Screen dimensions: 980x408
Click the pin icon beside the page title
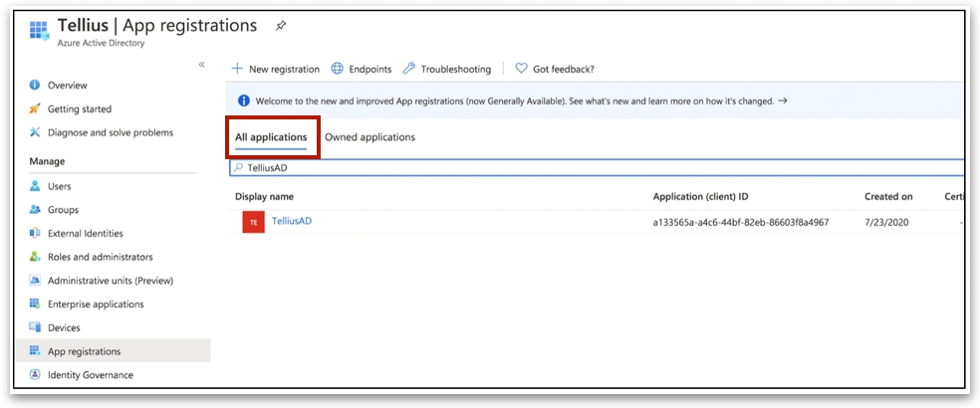click(x=281, y=26)
